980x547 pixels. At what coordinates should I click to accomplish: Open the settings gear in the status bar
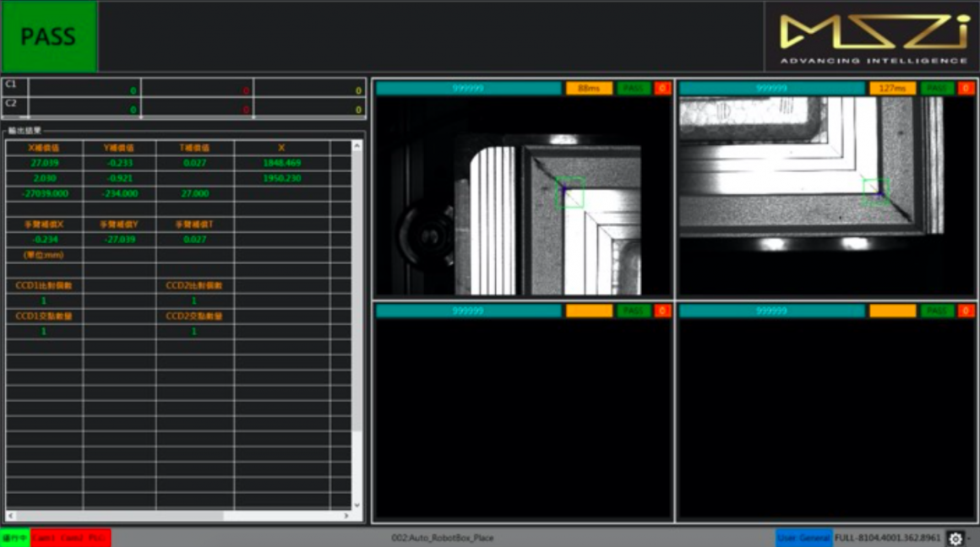(955, 538)
